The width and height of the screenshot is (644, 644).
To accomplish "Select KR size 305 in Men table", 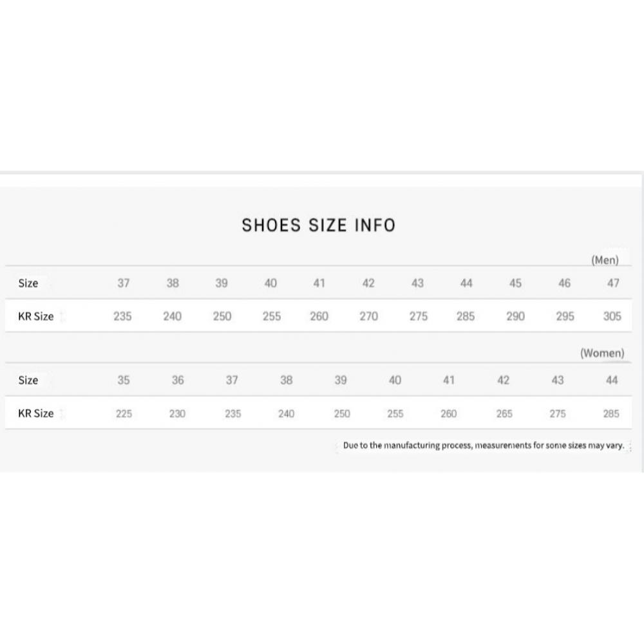I will click(x=612, y=316).
